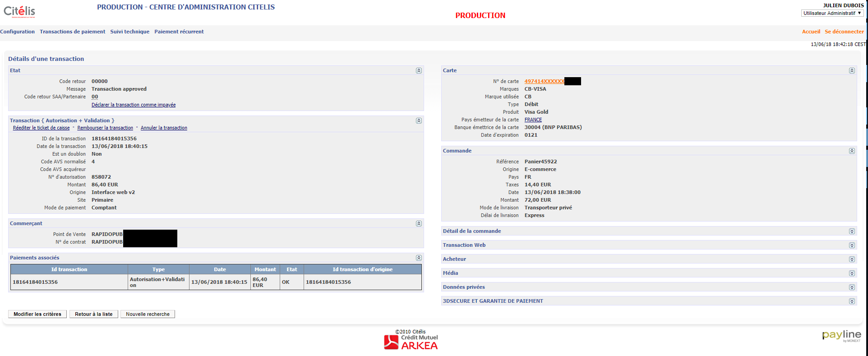
Task: Click the Autorisation+Validation type cell
Action: pyautogui.click(x=158, y=282)
